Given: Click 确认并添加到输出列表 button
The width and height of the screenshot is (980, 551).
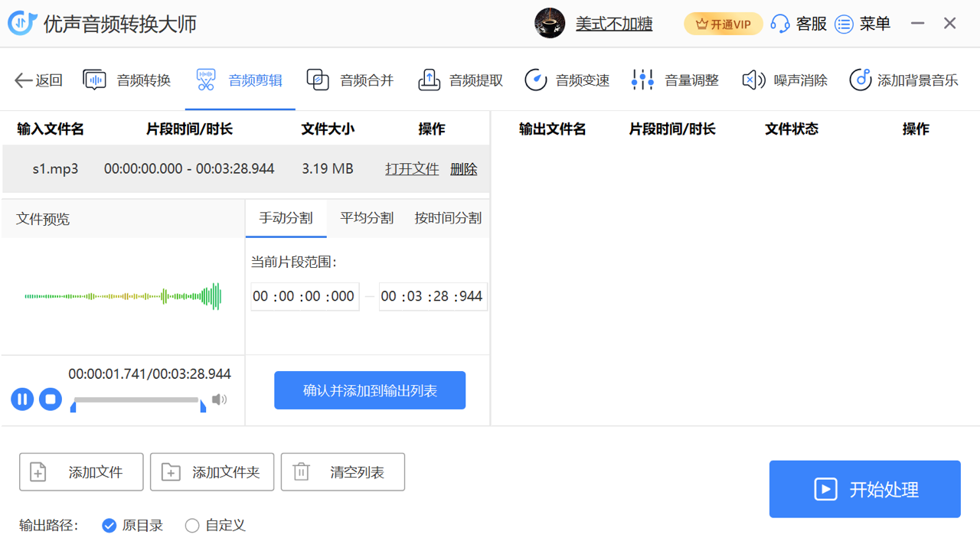Looking at the screenshot, I should point(370,390).
